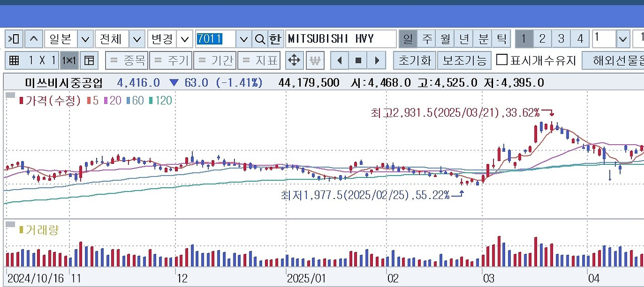Select the 틱 tick period button
The width and height of the screenshot is (644, 287).
click(501, 39)
